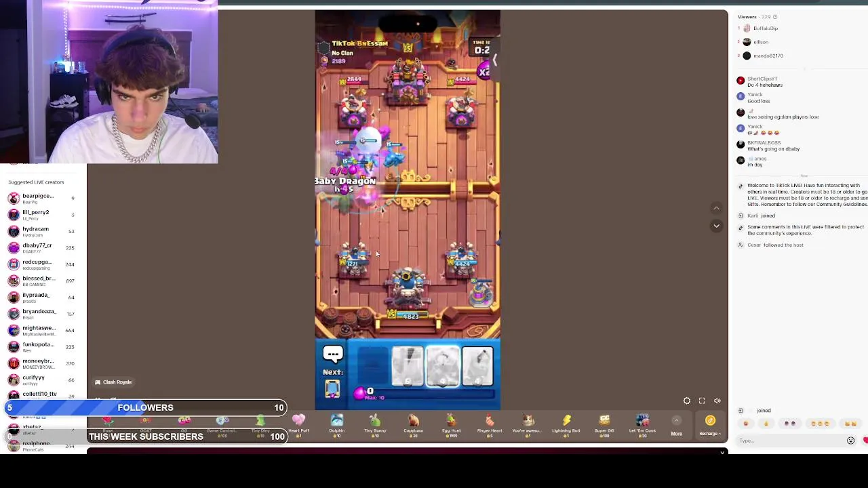
Task: Select collett10_ttv suggested creator
Action: (41, 396)
